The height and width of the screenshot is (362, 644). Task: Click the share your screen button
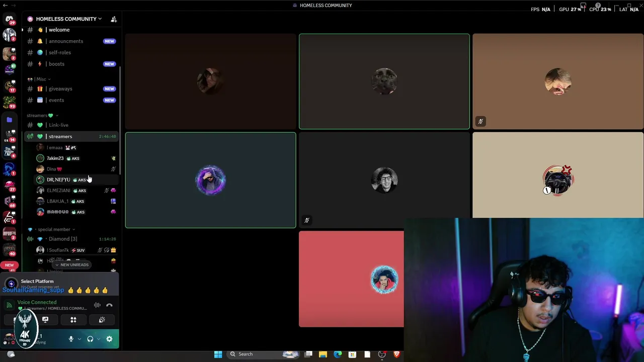click(x=45, y=320)
